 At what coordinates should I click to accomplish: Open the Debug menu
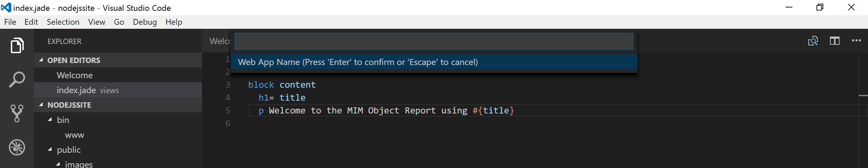[145, 22]
